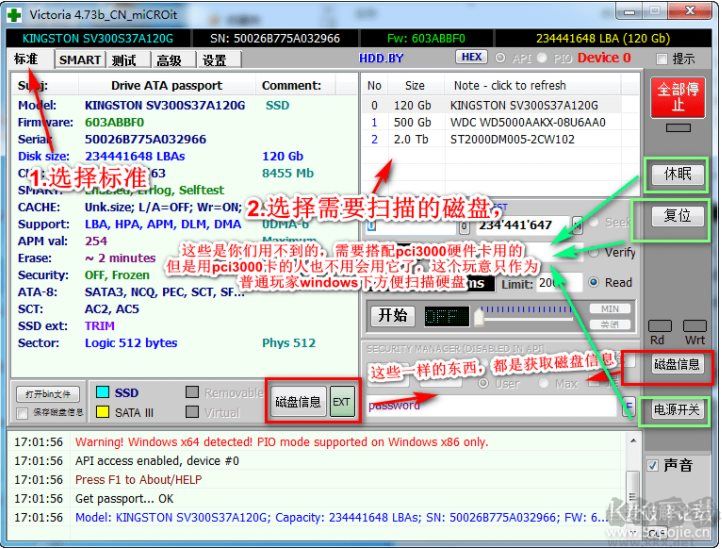Click the Comment: column header
This screenshot has height=549, width=722.
click(x=292, y=86)
